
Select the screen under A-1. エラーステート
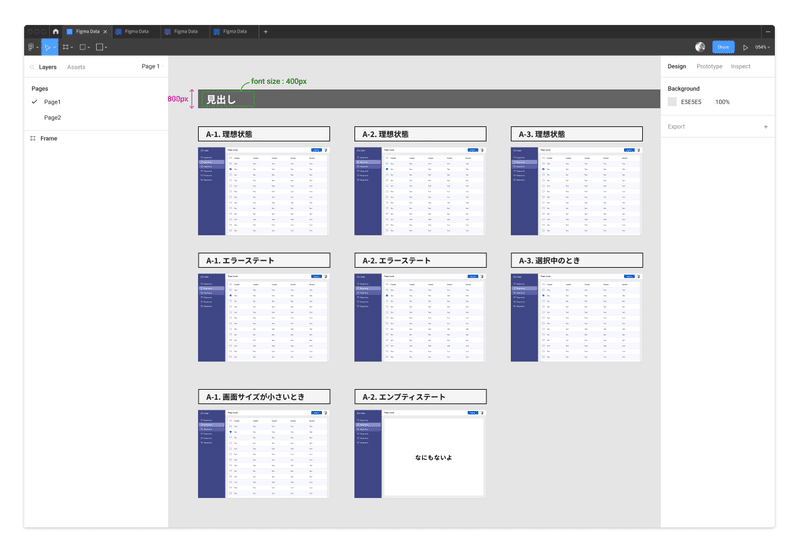(263, 318)
